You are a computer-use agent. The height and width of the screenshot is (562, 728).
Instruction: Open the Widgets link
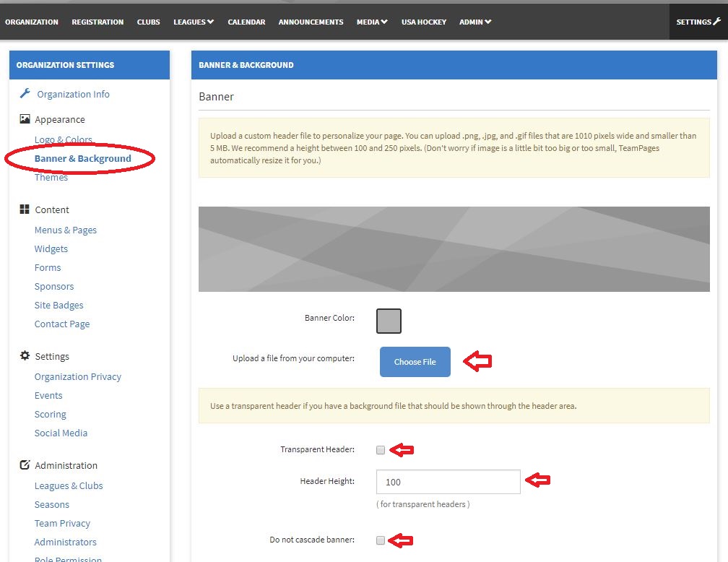(x=51, y=248)
